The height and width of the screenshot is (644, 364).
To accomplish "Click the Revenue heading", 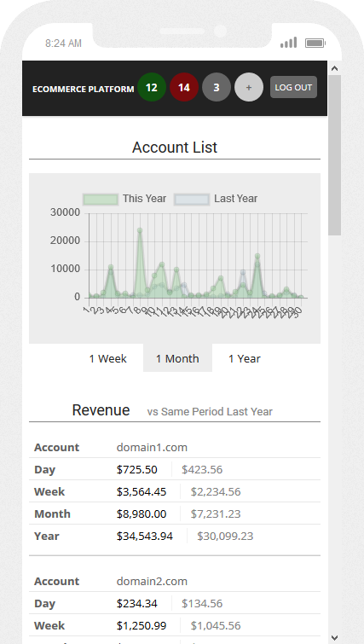I will click(101, 410).
